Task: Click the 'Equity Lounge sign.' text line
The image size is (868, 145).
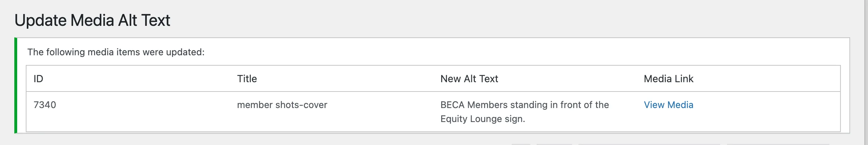Action: [483, 119]
